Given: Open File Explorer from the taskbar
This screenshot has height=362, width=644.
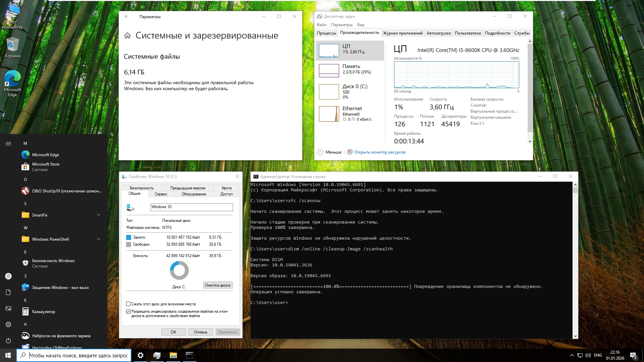Looking at the screenshot, I should click(173, 355).
